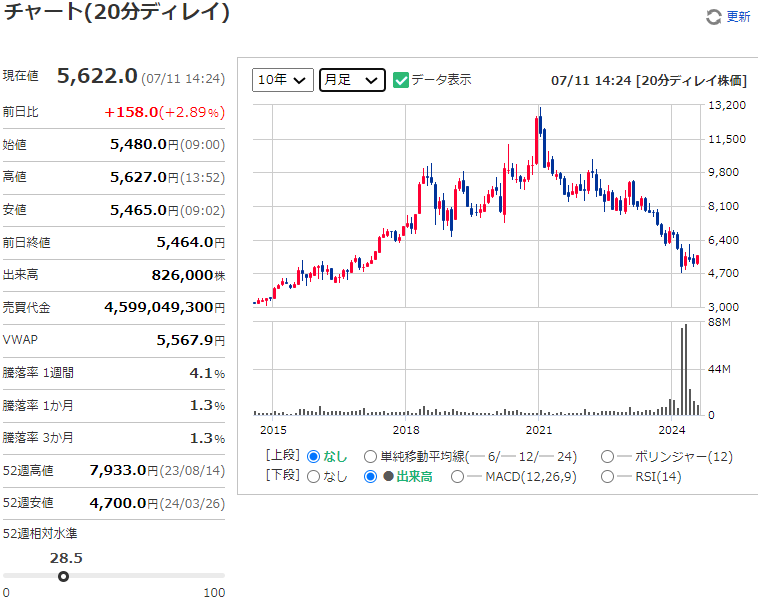The image size is (758, 605).
Task: Click the 更新 text link
Action: pyautogui.click(x=737, y=17)
